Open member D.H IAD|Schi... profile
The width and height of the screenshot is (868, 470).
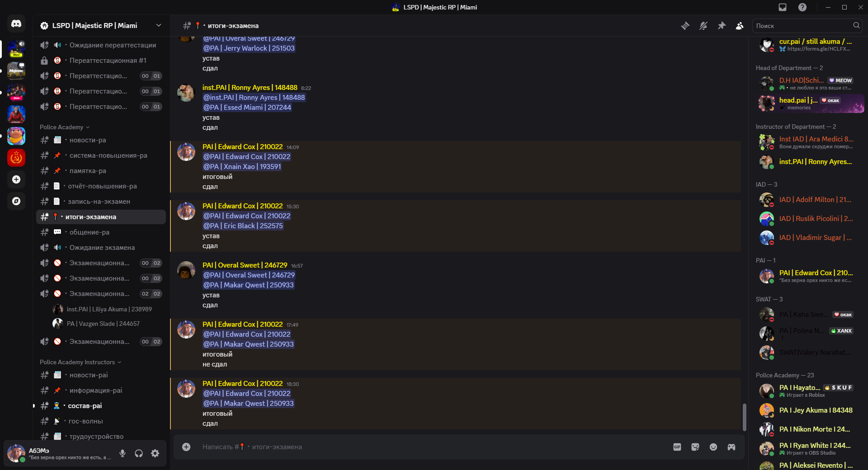coord(811,83)
